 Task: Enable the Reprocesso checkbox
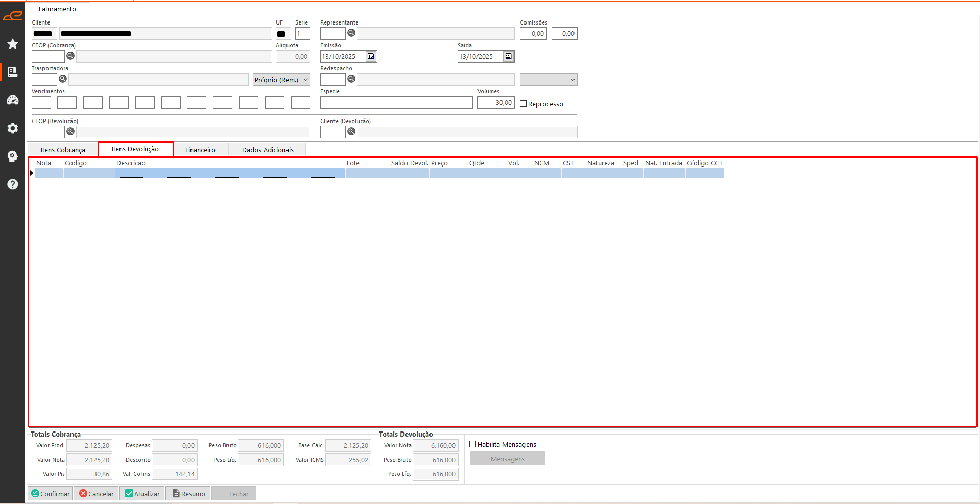point(523,104)
